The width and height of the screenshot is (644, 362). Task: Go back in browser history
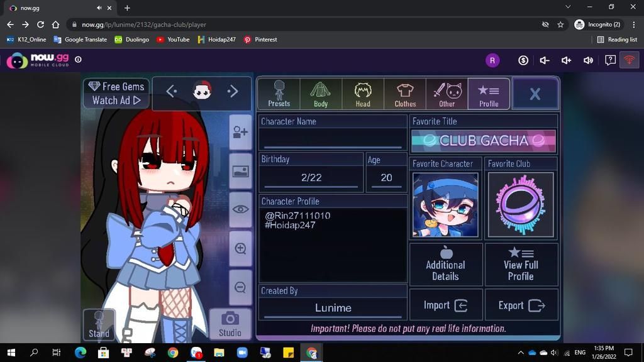10,25
